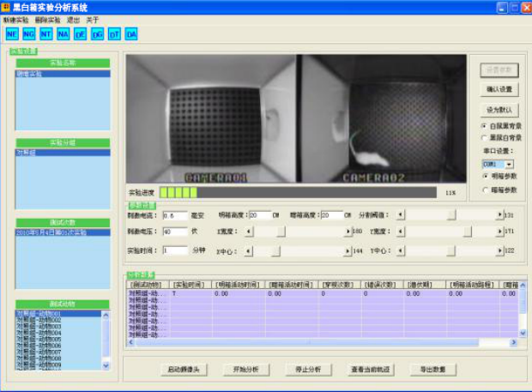Viewport: 532px width, 392px height.
Task: Click the NA toolbar icon
Action: (x=63, y=34)
